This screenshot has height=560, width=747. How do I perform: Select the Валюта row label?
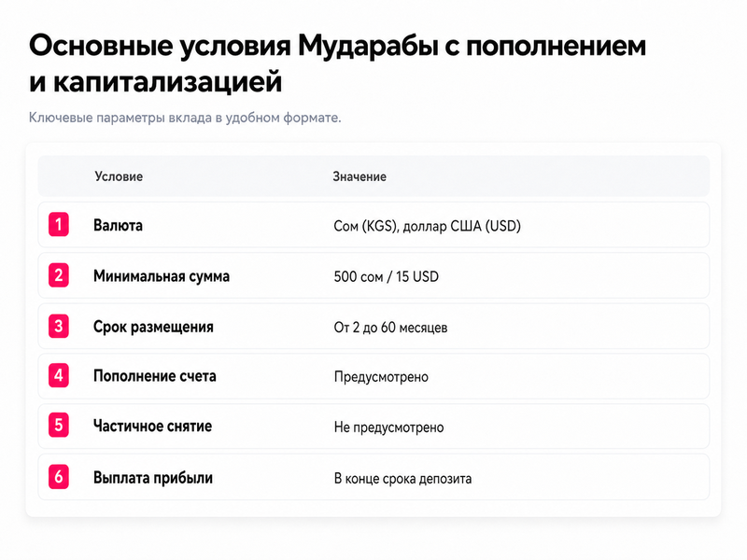click(x=118, y=225)
